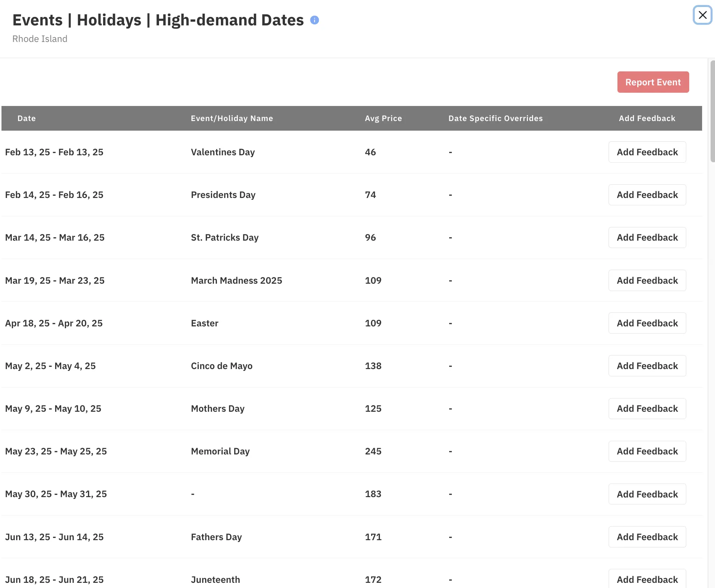The height and width of the screenshot is (588, 715).
Task: Add feedback for March Madness 2025
Action: tap(647, 280)
